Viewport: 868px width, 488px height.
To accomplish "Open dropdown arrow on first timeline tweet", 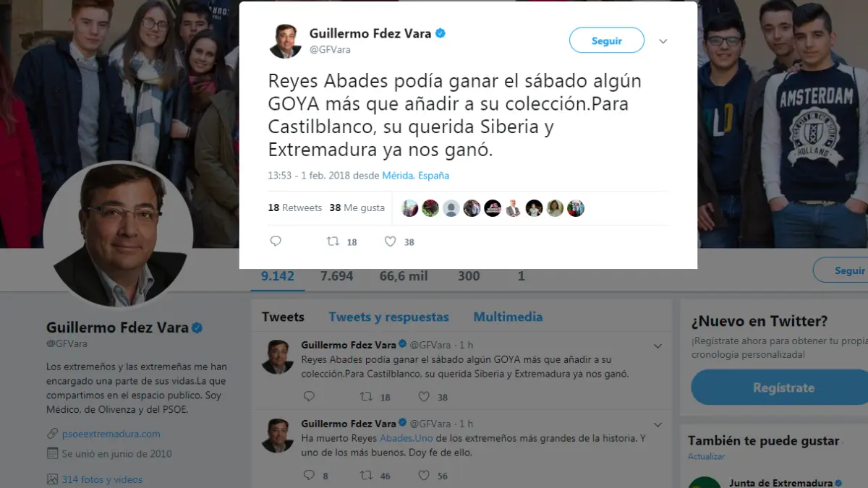I will (x=658, y=346).
